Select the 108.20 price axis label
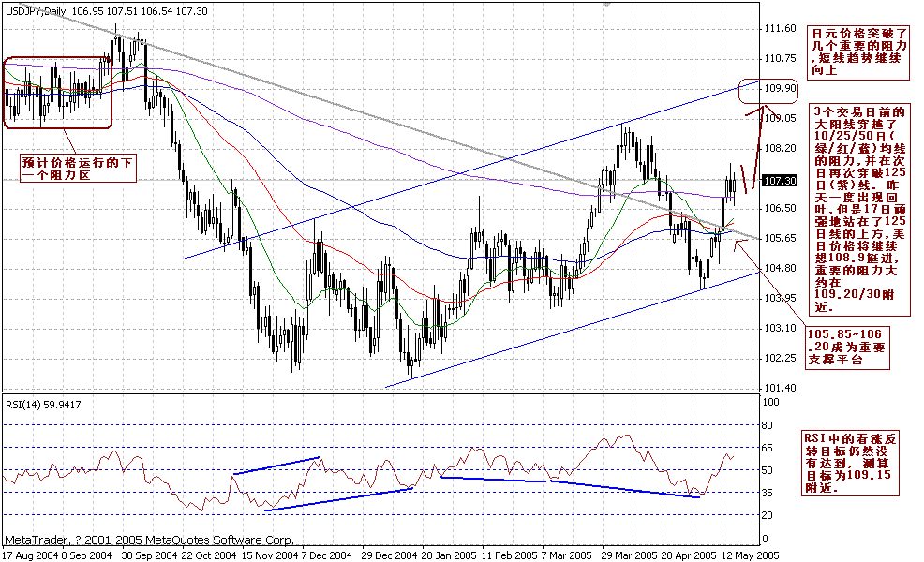924x562 pixels. coord(781,148)
